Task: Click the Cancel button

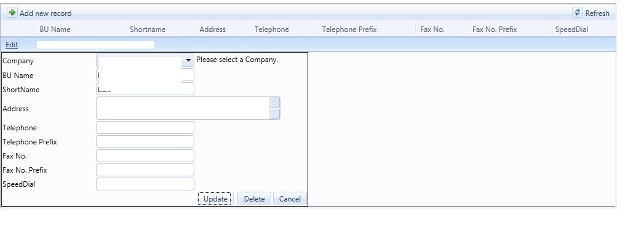Action: (290, 199)
